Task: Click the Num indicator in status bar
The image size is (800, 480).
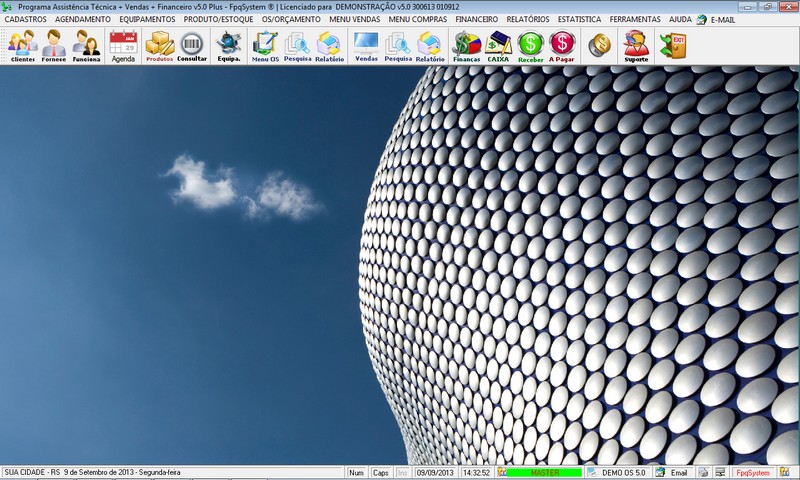Action: point(356,473)
